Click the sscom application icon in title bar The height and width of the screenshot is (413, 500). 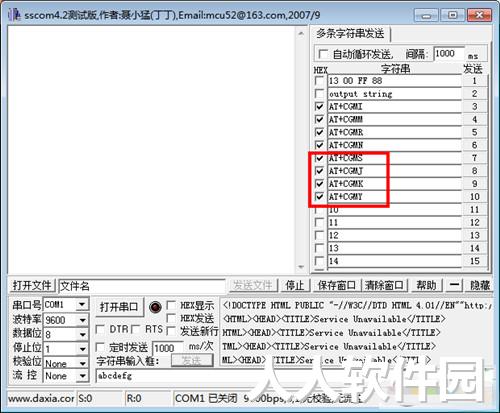coord(14,15)
